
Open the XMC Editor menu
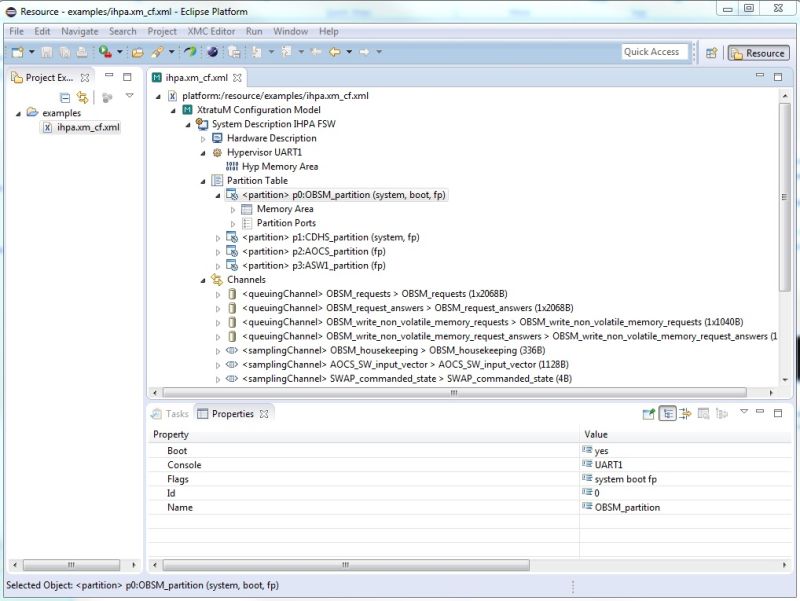pos(211,31)
